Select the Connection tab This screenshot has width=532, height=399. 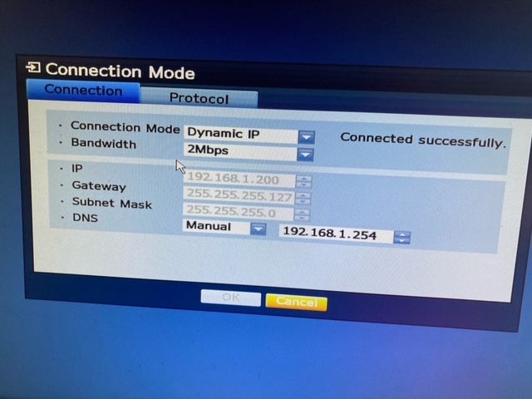coord(82,90)
